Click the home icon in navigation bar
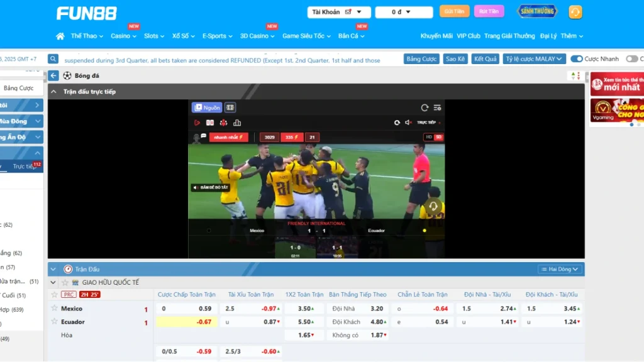The height and width of the screenshot is (362, 644). pyautogui.click(x=60, y=36)
